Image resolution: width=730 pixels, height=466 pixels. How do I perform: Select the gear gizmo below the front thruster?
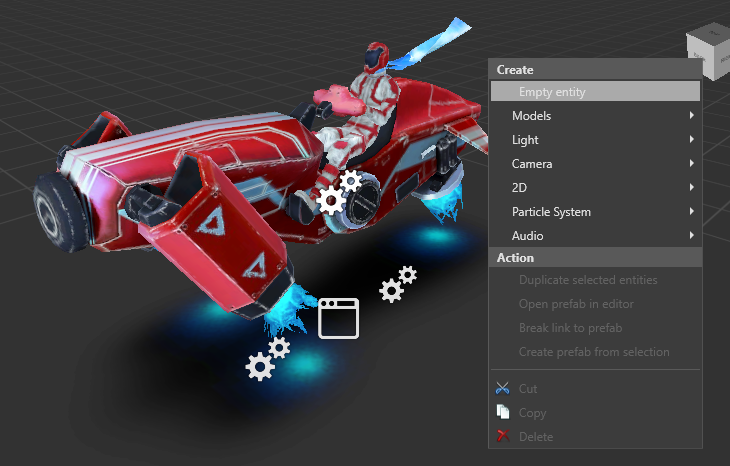click(x=267, y=360)
